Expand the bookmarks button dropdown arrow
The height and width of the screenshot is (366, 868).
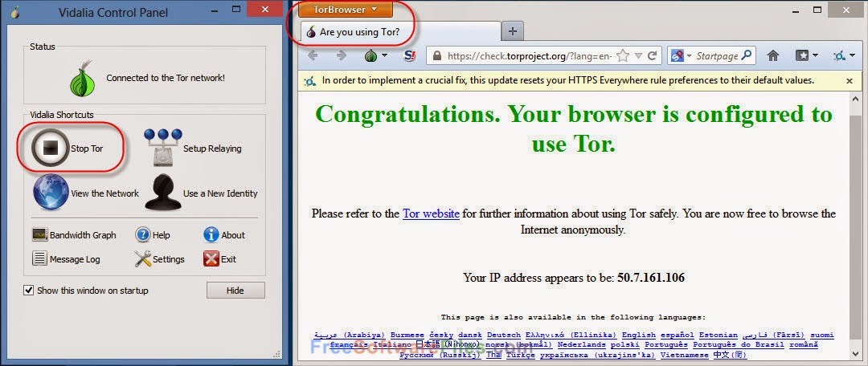pos(815,55)
